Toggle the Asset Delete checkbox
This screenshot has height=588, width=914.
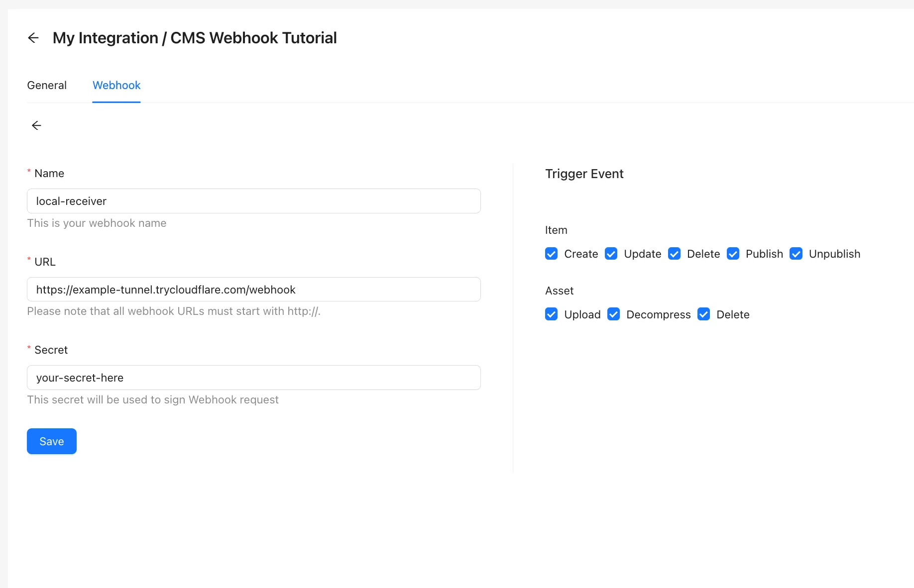pyautogui.click(x=703, y=314)
